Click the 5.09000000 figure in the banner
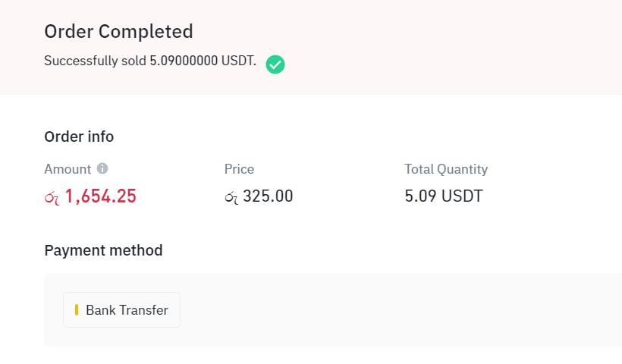This screenshot has width=622, height=364. (184, 61)
